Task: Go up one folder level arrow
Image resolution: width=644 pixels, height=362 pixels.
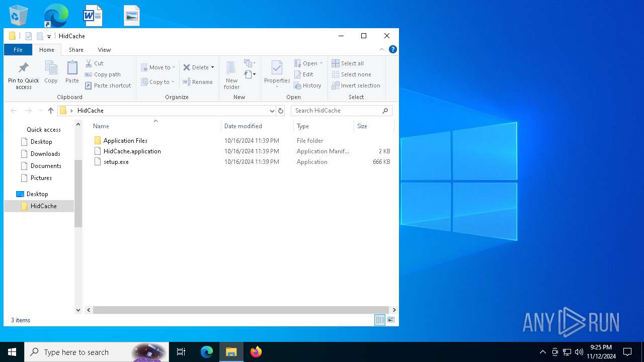Action: click(51, 111)
